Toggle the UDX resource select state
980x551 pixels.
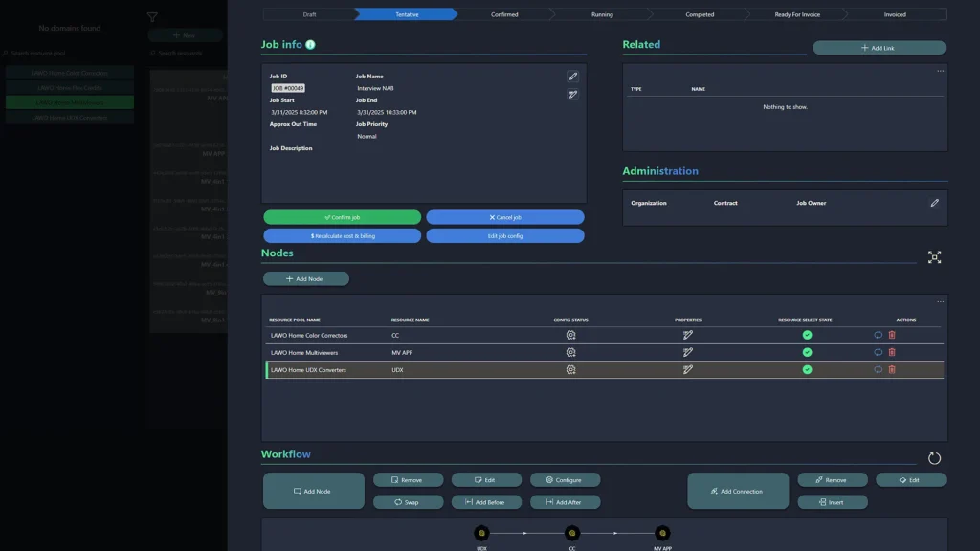(x=807, y=368)
